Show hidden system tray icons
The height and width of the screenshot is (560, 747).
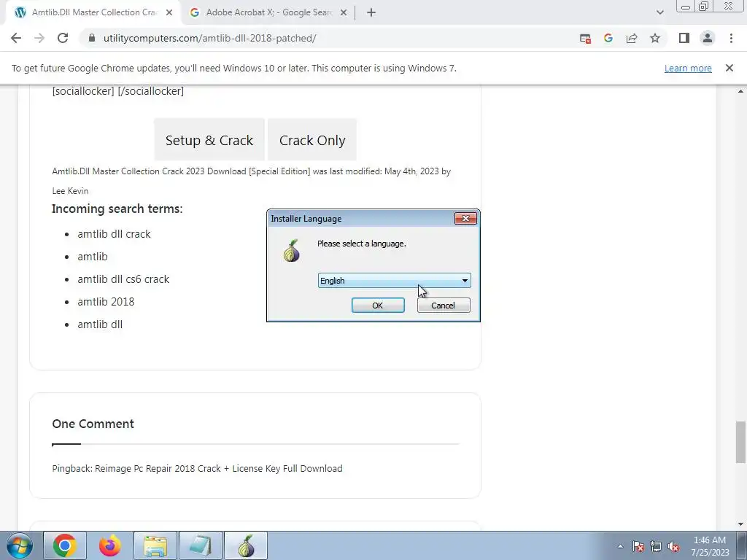pos(620,546)
